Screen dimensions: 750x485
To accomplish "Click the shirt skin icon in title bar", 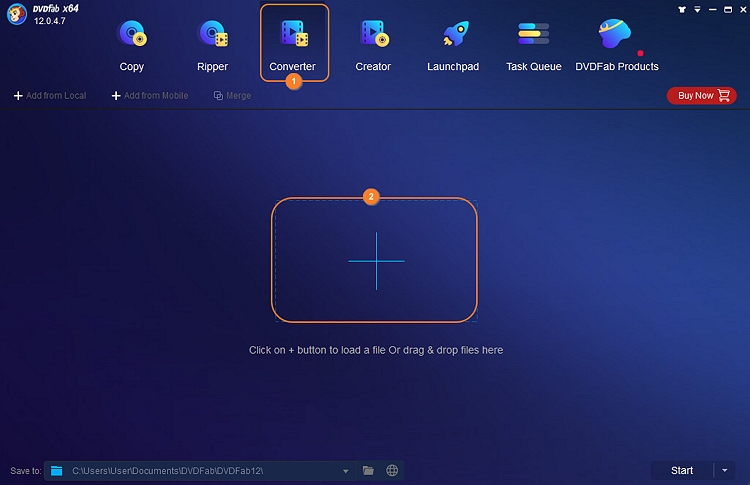I will click(x=682, y=10).
